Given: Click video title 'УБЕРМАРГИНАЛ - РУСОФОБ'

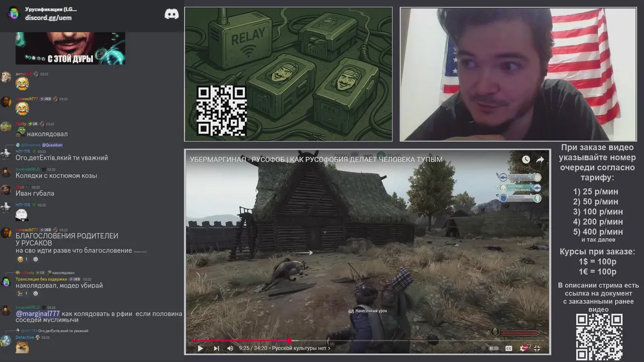Looking at the screenshot, I should click(x=316, y=159).
